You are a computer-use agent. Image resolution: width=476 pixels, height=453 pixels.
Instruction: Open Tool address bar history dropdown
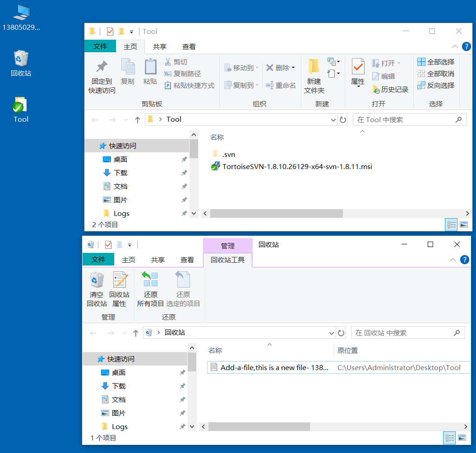coord(333,120)
